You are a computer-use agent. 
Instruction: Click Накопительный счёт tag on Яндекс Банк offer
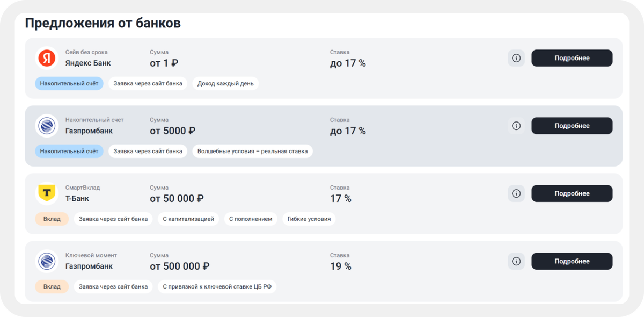[69, 83]
